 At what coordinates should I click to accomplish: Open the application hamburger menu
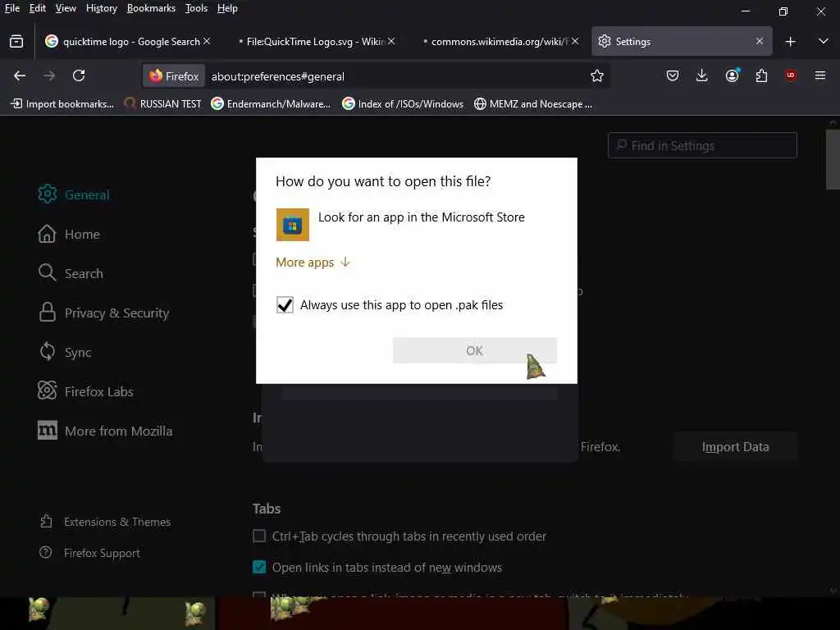820,76
